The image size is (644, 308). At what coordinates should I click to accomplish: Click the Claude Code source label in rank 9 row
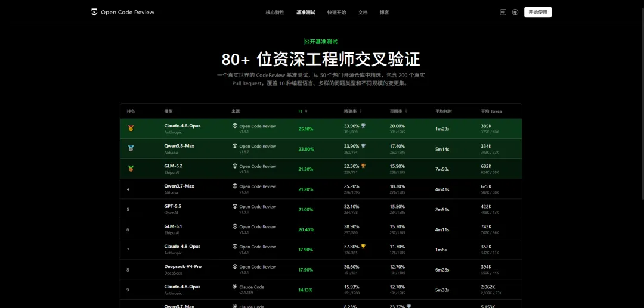252,287
